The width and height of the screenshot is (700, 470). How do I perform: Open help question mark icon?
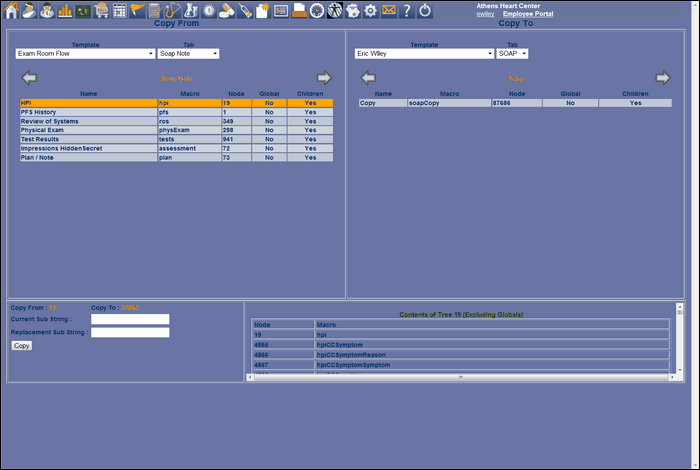[x=407, y=10]
